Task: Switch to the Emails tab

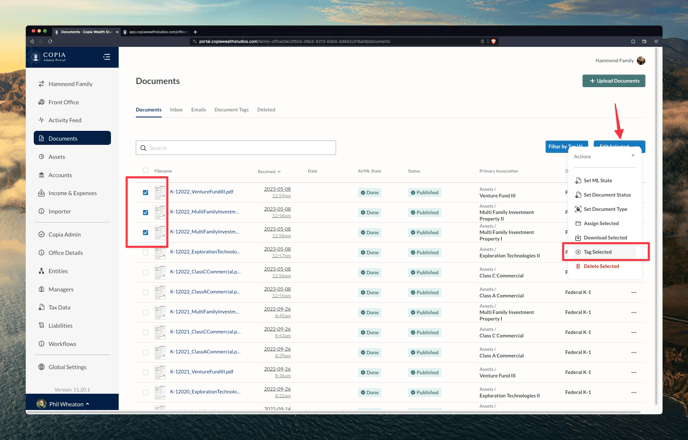Action: click(x=198, y=110)
